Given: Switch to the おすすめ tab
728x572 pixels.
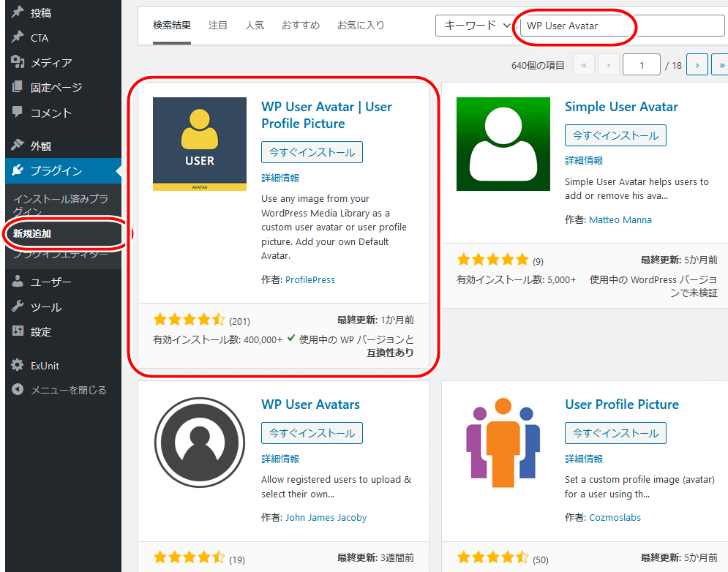Looking at the screenshot, I should (x=301, y=25).
